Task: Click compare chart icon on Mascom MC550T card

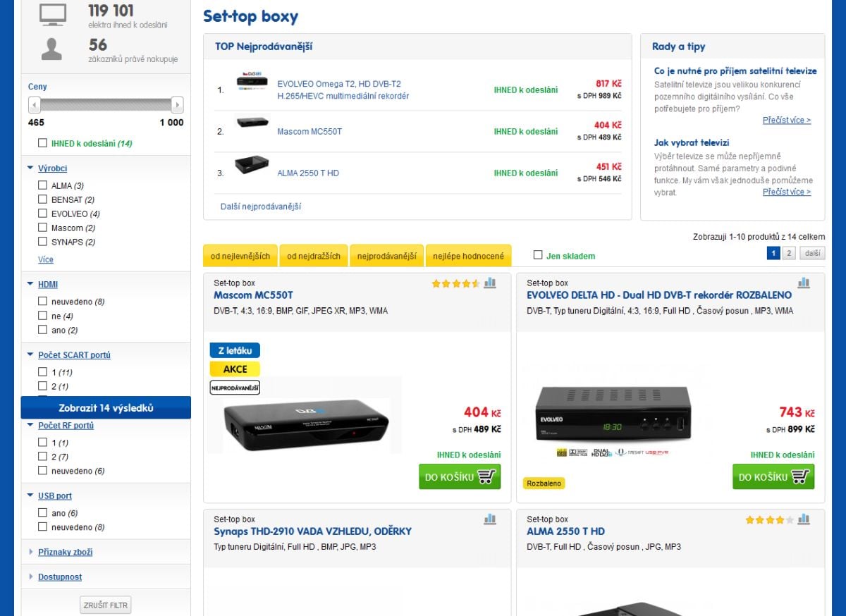Action: [490, 283]
